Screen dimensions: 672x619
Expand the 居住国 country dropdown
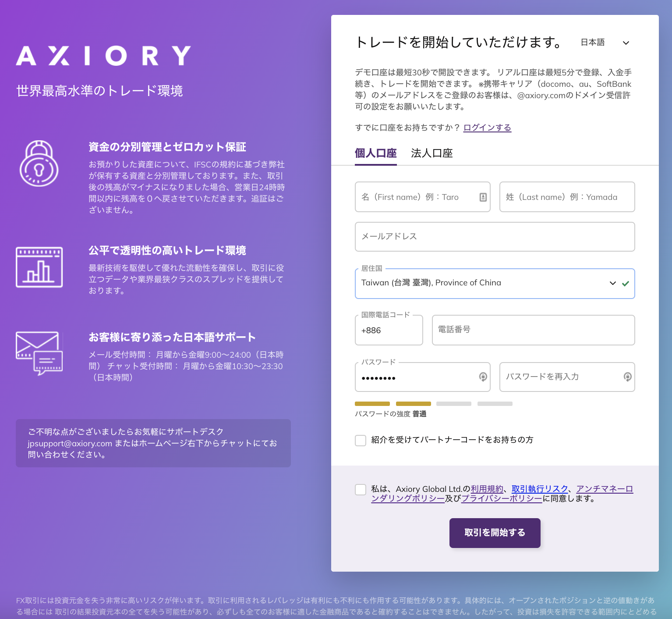click(x=495, y=284)
